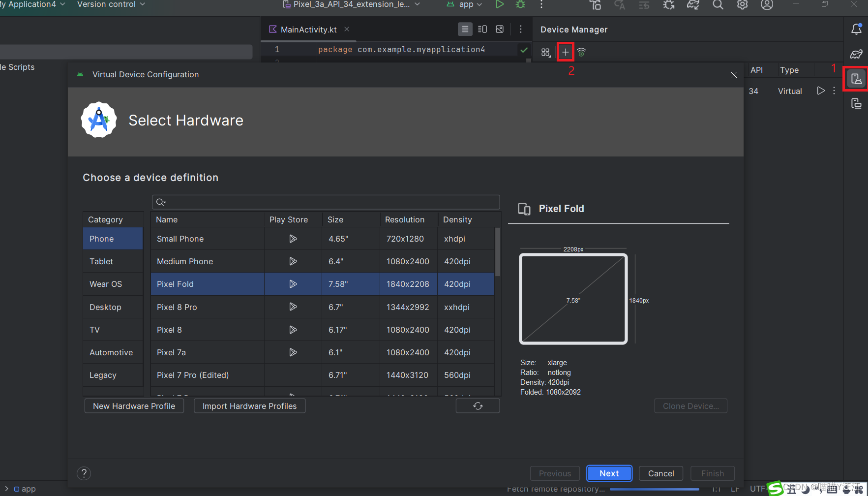This screenshot has width=868, height=496.
Task: Click the Attach Debugger to Android Process icon
Action: click(669, 5)
